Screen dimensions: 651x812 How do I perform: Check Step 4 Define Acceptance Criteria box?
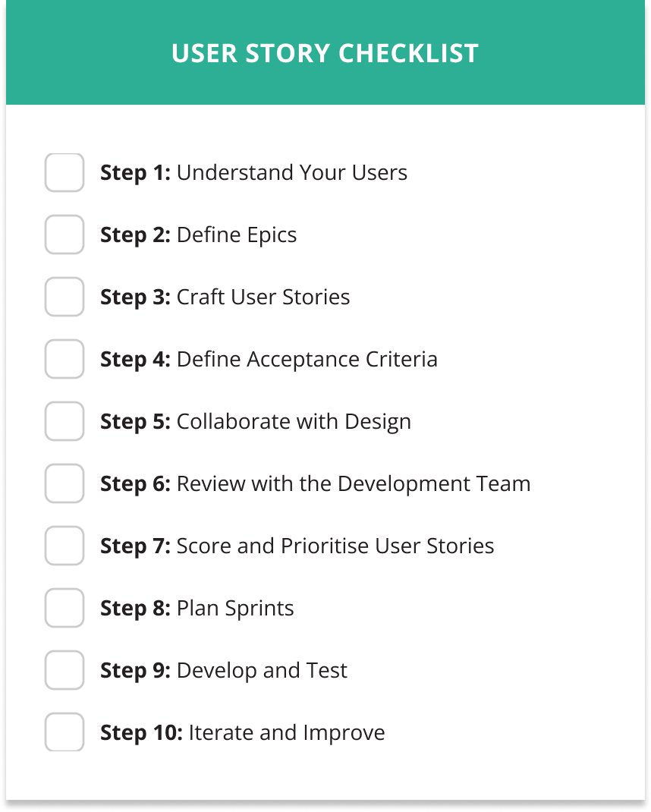(64, 359)
